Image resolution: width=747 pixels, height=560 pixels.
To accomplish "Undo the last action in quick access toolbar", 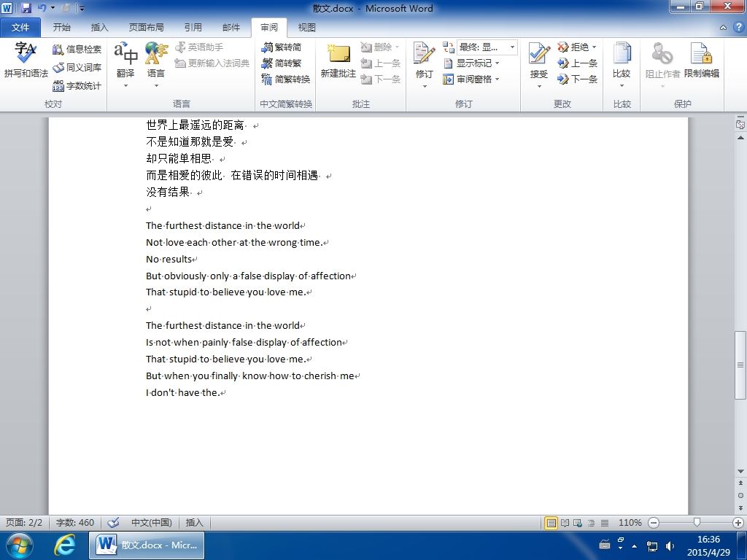I will pyautogui.click(x=42, y=8).
